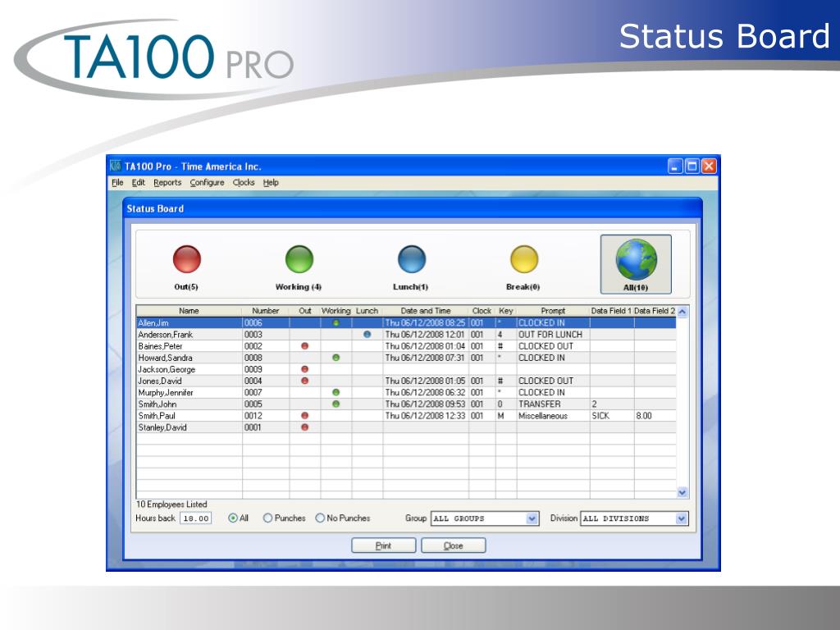This screenshot has width=840, height=630.
Task: Select the Smith,Paul name cell
Action: point(189,416)
